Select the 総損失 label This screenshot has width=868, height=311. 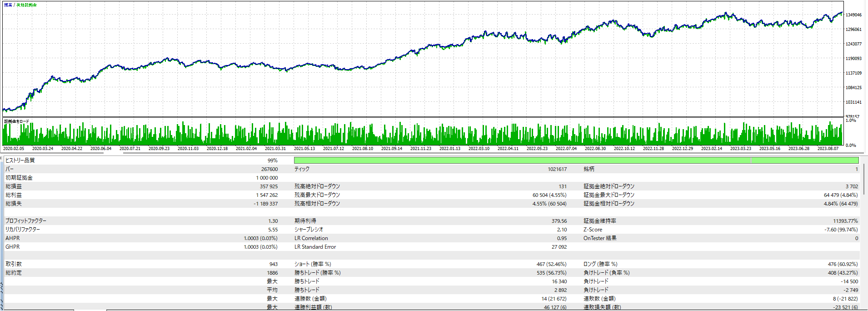coord(14,204)
